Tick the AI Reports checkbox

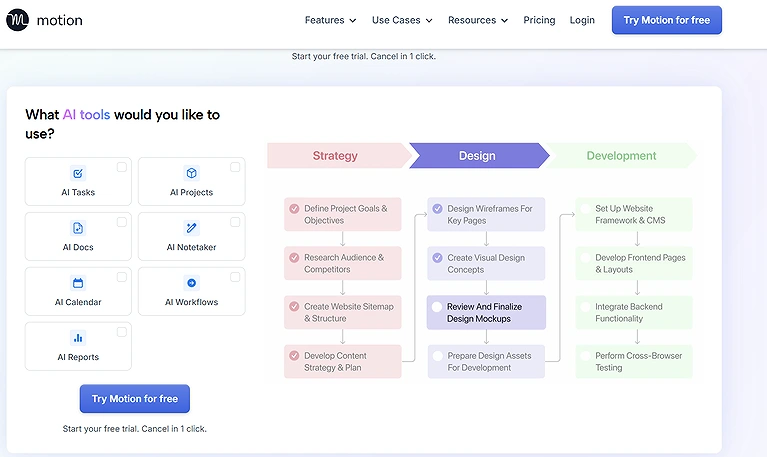[x=122, y=332]
